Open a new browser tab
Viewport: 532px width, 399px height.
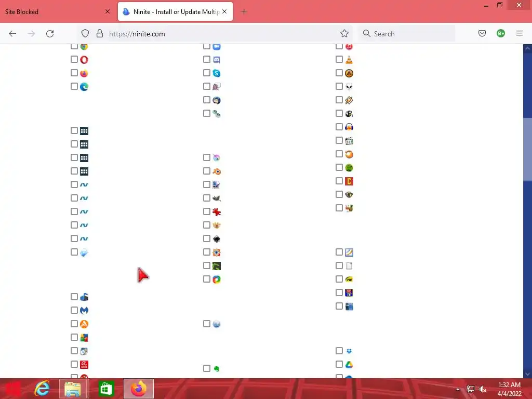[244, 12]
